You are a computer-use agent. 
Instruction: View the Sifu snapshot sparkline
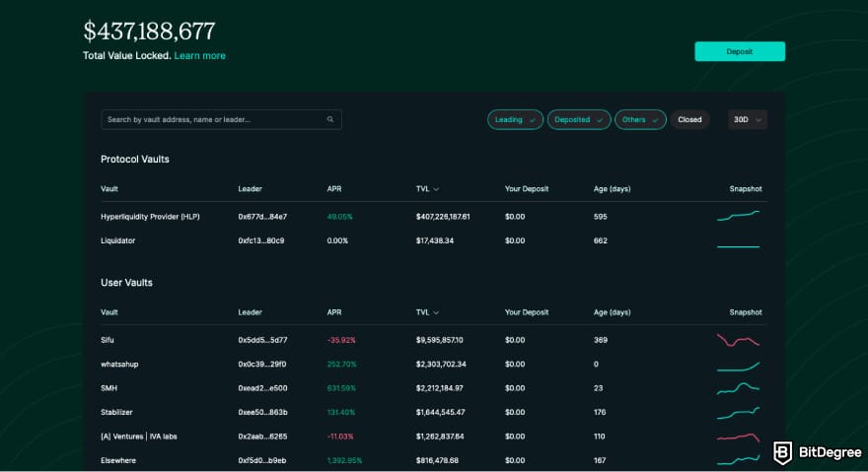[739, 340]
